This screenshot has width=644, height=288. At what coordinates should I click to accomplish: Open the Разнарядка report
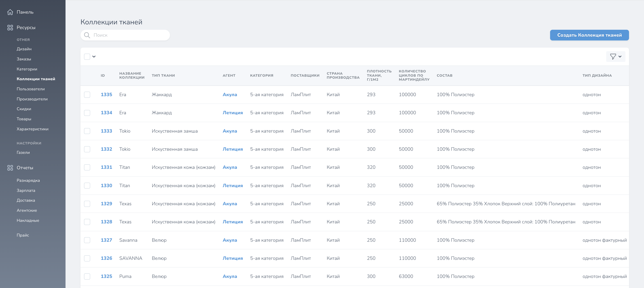28,180
